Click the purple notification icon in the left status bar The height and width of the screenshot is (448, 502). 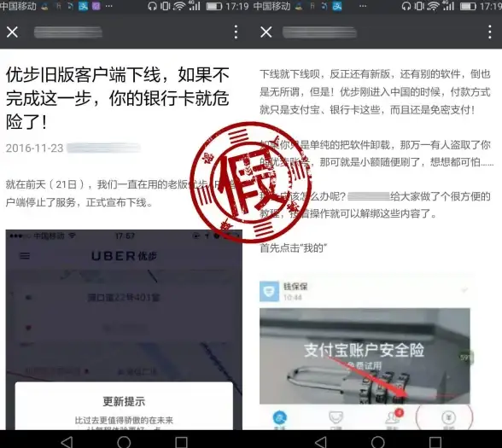(96, 6)
